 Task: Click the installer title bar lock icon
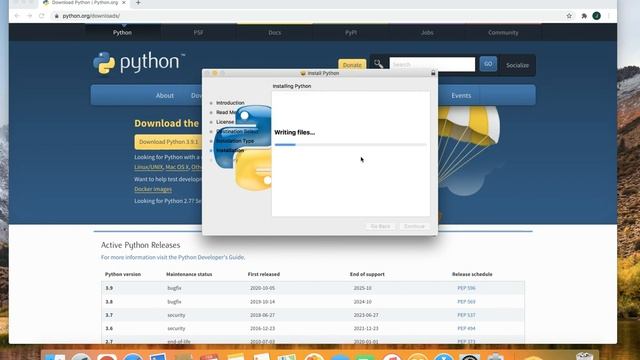pos(433,73)
